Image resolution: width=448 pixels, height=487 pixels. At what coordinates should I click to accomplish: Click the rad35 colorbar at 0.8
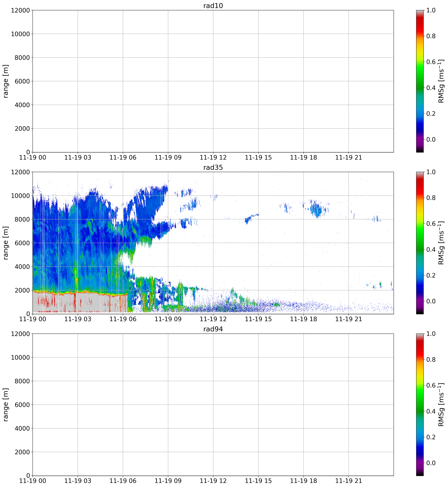[x=420, y=198]
